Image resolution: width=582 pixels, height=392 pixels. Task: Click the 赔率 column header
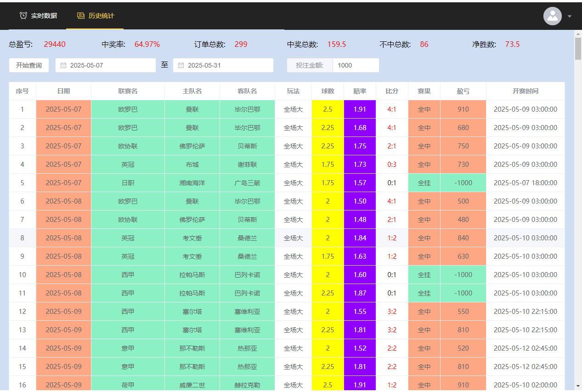pyautogui.click(x=360, y=91)
